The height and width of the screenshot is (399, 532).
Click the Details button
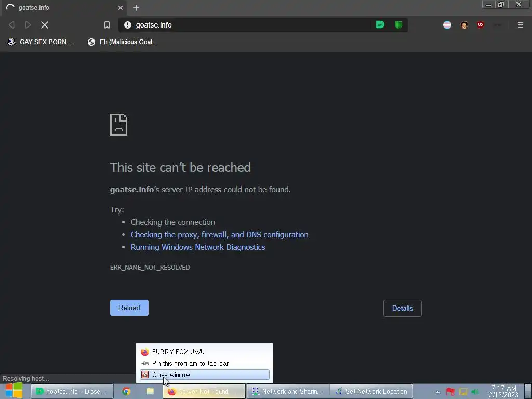(x=403, y=308)
